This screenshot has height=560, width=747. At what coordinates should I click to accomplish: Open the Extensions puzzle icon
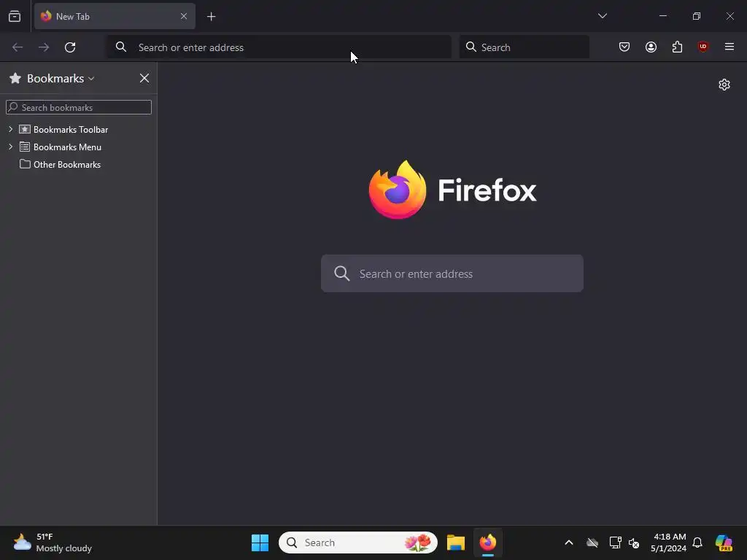pos(677,47)
